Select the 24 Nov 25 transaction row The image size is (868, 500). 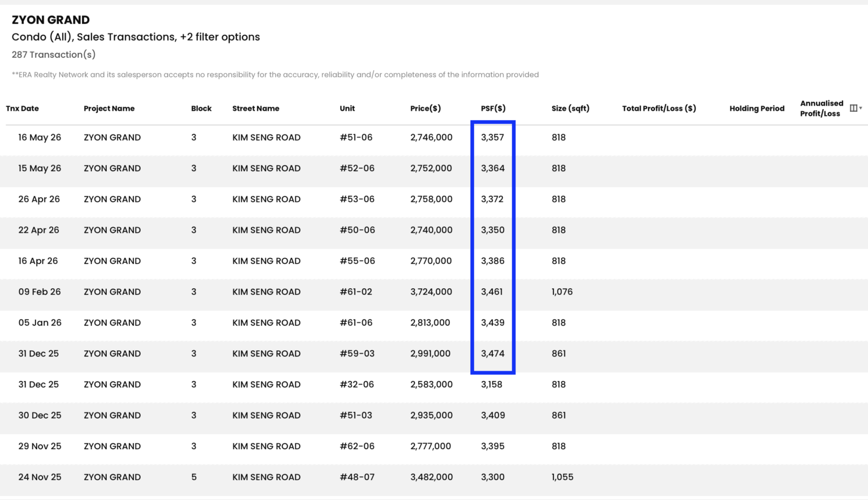pos(434,477)
